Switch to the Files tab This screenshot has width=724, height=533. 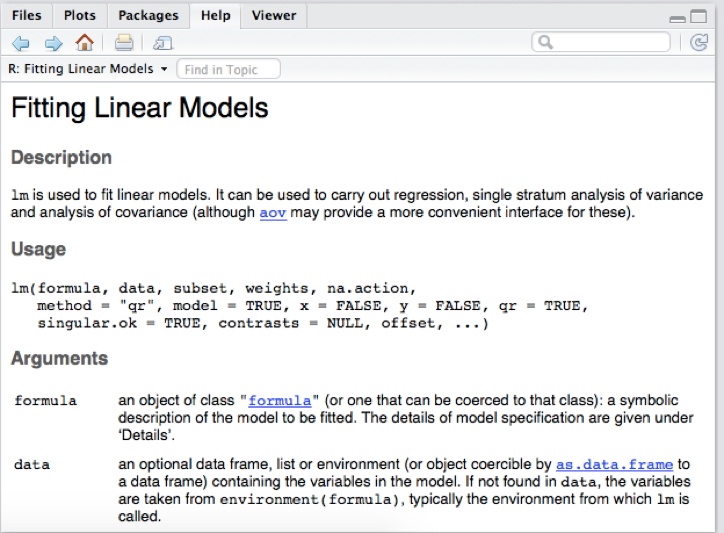click(27, 15)
